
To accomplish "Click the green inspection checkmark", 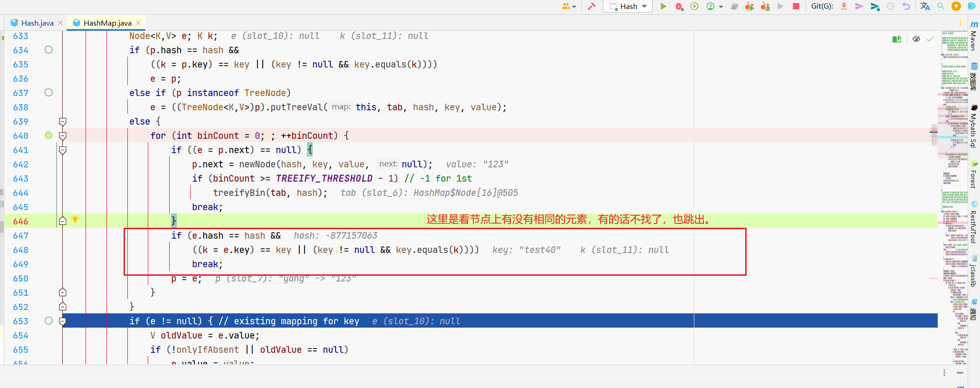I will [x=931, y=39].
